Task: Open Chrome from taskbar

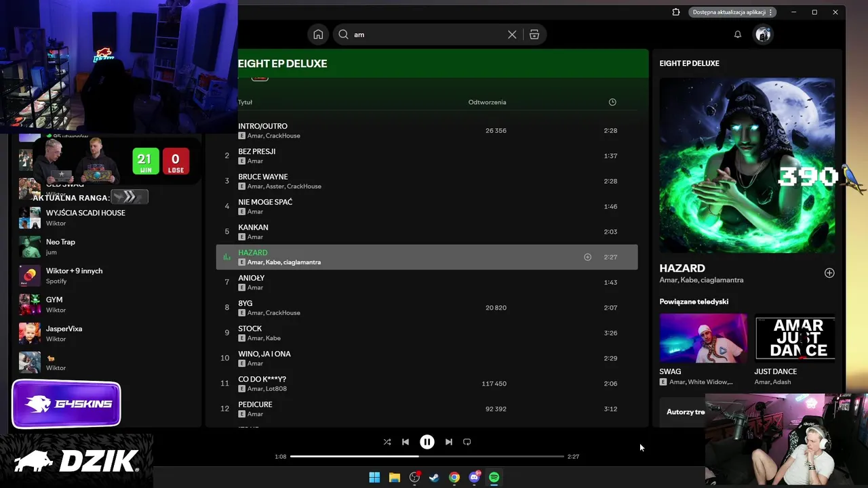Action: click(454, 478)
